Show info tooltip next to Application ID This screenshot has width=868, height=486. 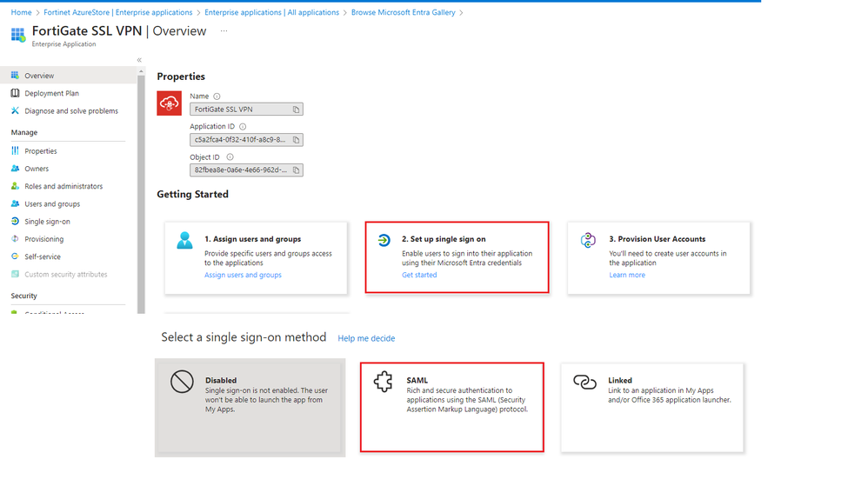243,127
